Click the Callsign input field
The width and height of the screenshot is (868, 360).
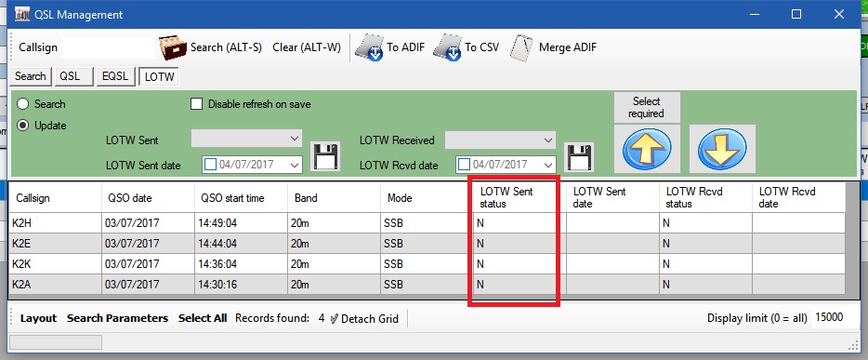pos(109,47)
